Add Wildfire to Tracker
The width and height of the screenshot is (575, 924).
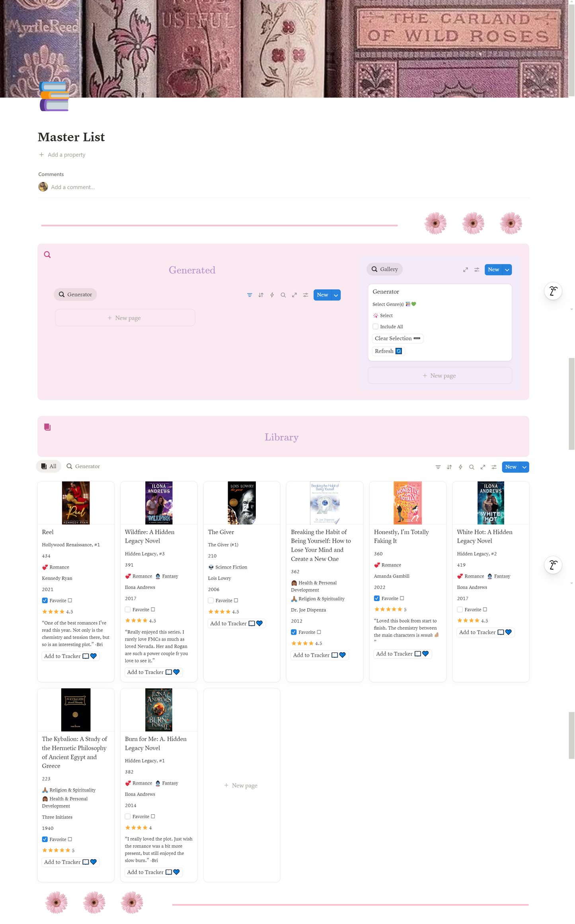(x=154, y=672)
